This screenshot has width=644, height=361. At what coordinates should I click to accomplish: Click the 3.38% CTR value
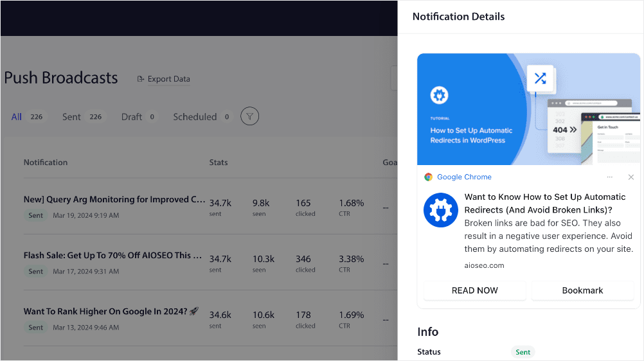(351, 259)
